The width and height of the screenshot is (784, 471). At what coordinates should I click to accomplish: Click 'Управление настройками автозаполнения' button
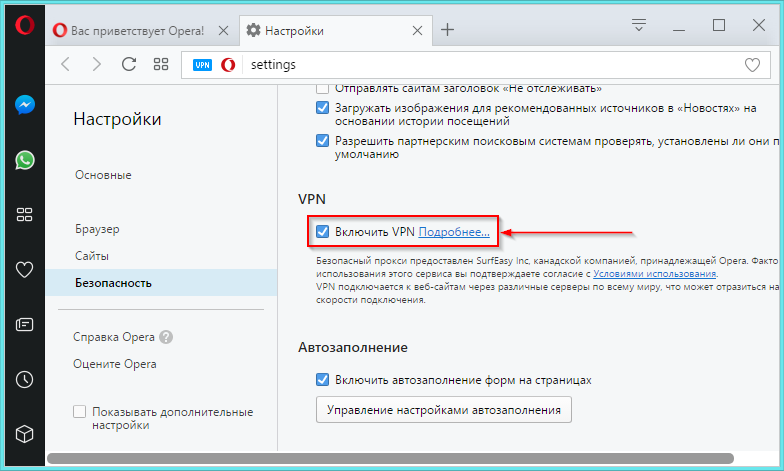(444, 410)
